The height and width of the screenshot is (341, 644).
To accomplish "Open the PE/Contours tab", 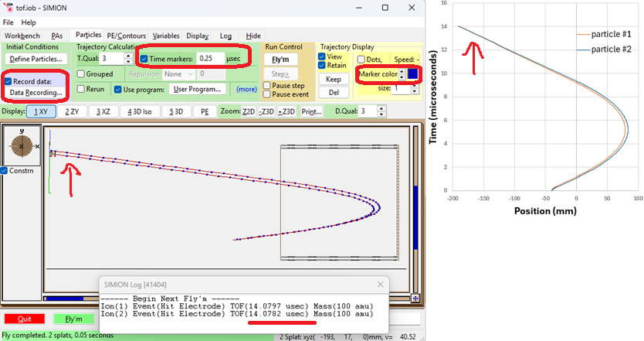I will coord(126,36).
